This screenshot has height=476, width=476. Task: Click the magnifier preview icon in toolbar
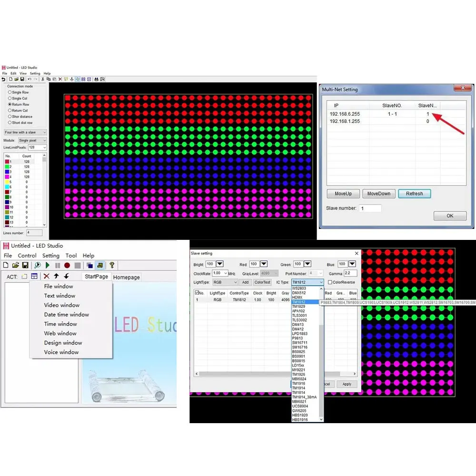tap(37, 265)
